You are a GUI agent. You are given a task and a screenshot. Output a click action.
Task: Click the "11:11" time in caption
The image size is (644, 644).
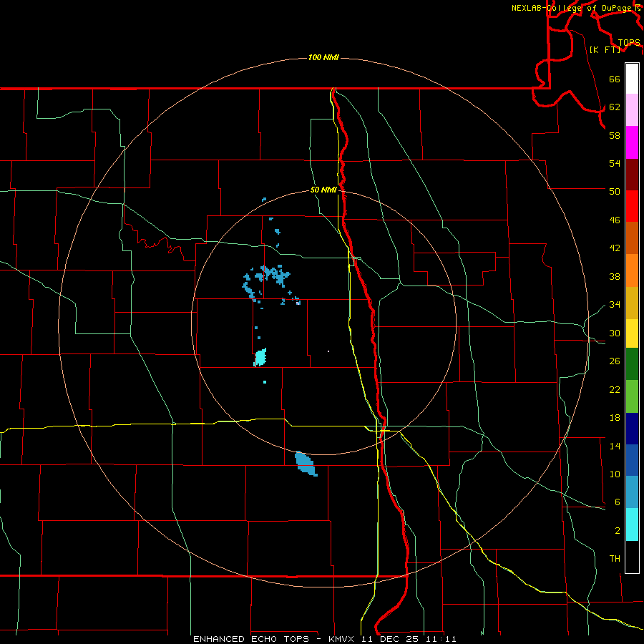440,639
